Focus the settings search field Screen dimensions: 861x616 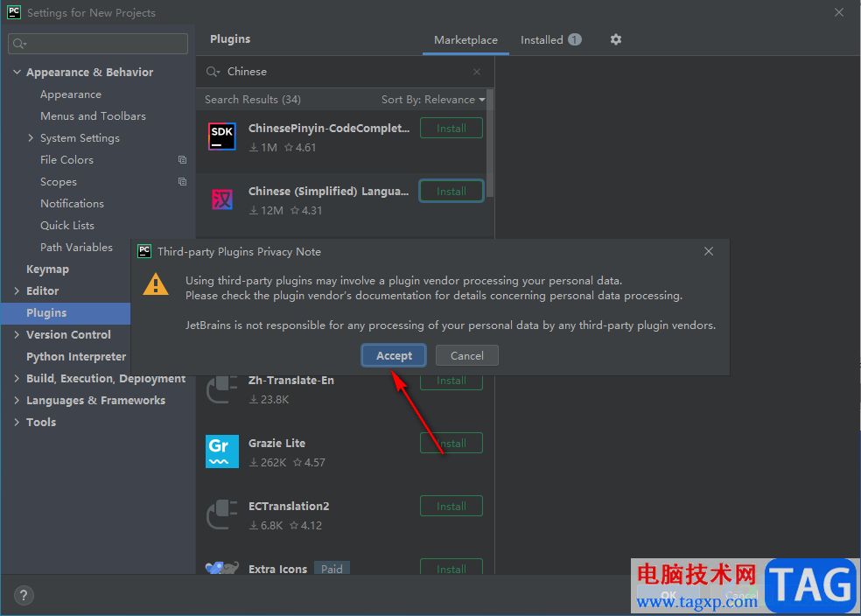tap(98, 44)
